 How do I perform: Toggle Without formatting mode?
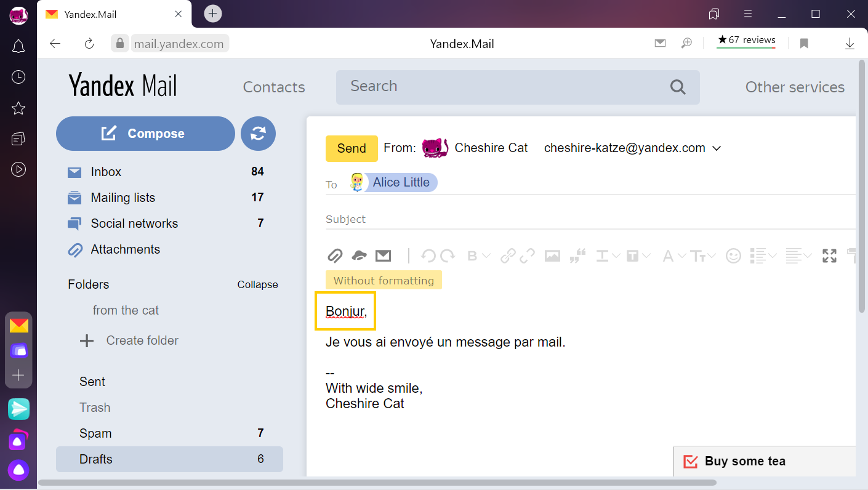(x=384, y=281)
